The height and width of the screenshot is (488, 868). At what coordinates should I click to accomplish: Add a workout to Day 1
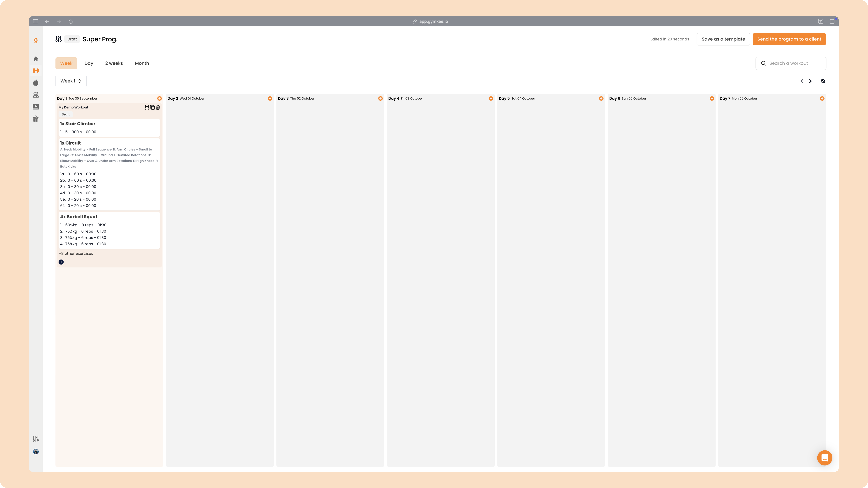tap(159, 98)
